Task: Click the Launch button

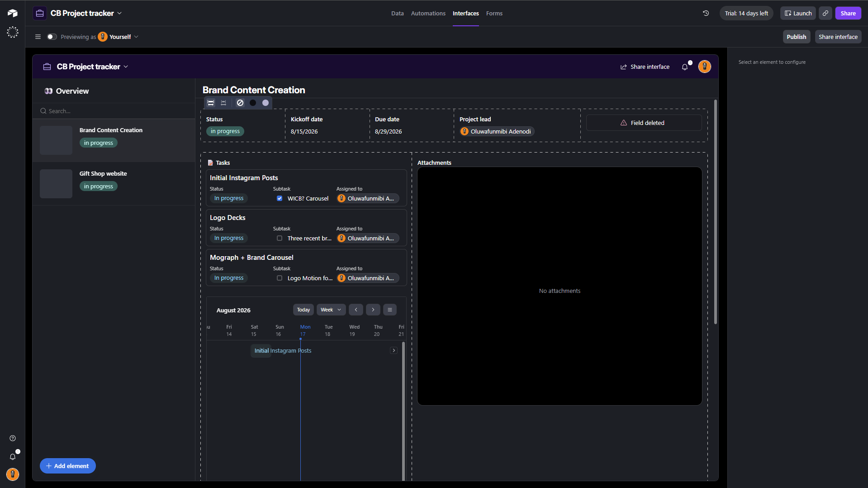Action: tap(798, 13)
